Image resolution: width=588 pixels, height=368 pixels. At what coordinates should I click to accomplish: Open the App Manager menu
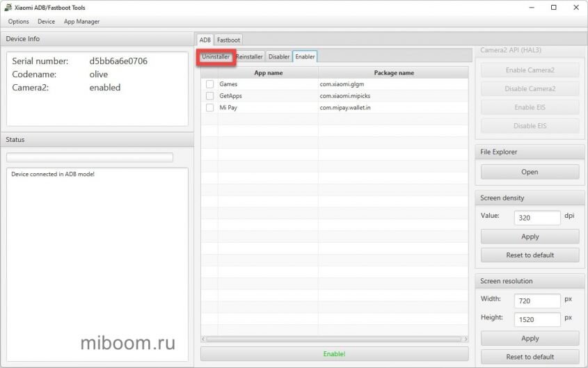pos(81,22)
